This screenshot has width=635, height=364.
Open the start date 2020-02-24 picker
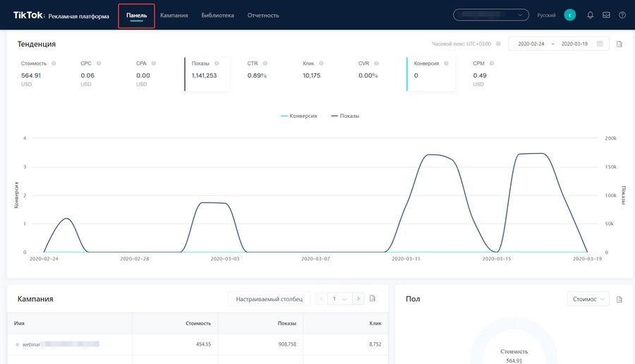pos(531,44)
